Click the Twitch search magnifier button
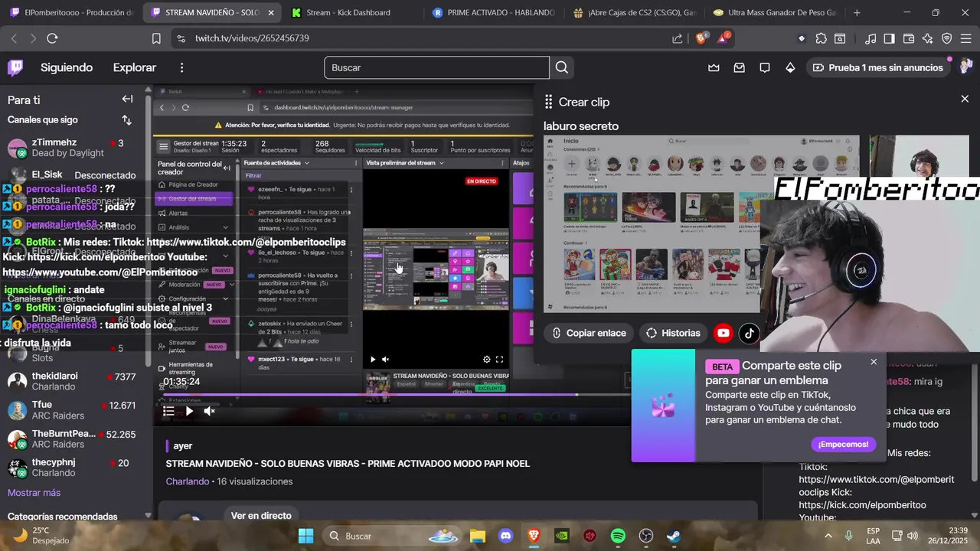Screen dimensions: 980x551 coord(562,67)
